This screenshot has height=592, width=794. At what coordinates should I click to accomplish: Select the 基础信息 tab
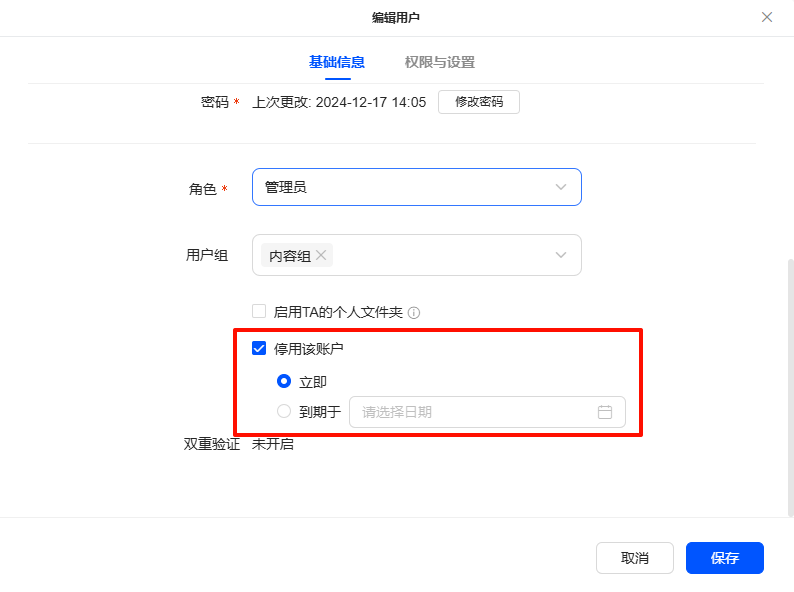[337, 62]
